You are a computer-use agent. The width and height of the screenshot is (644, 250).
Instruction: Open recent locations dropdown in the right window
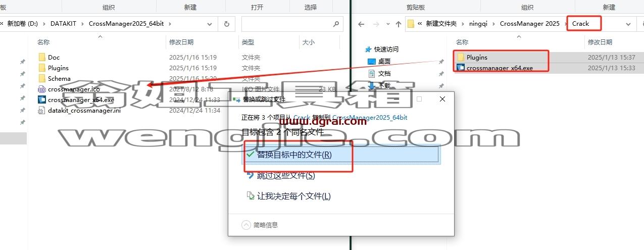[x=387, y=24]
